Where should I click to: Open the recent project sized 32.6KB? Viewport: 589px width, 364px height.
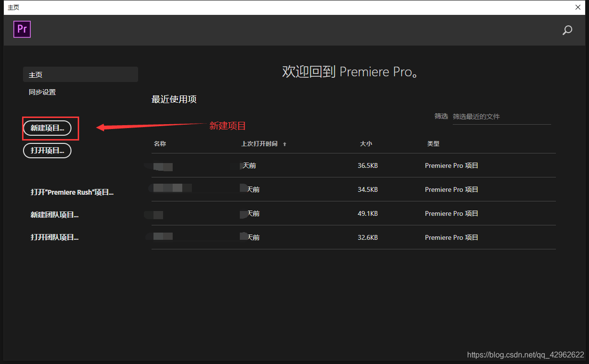[x=353, y=237]
